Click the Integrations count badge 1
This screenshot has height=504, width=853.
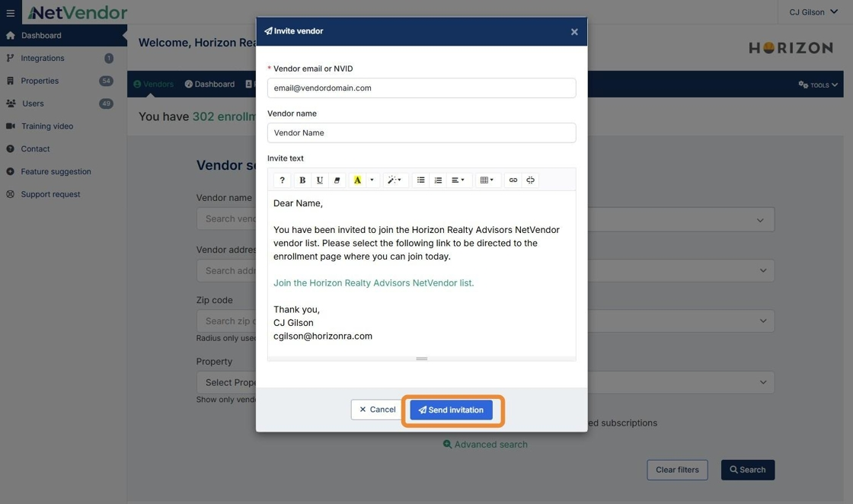click(x=109, y=58)
